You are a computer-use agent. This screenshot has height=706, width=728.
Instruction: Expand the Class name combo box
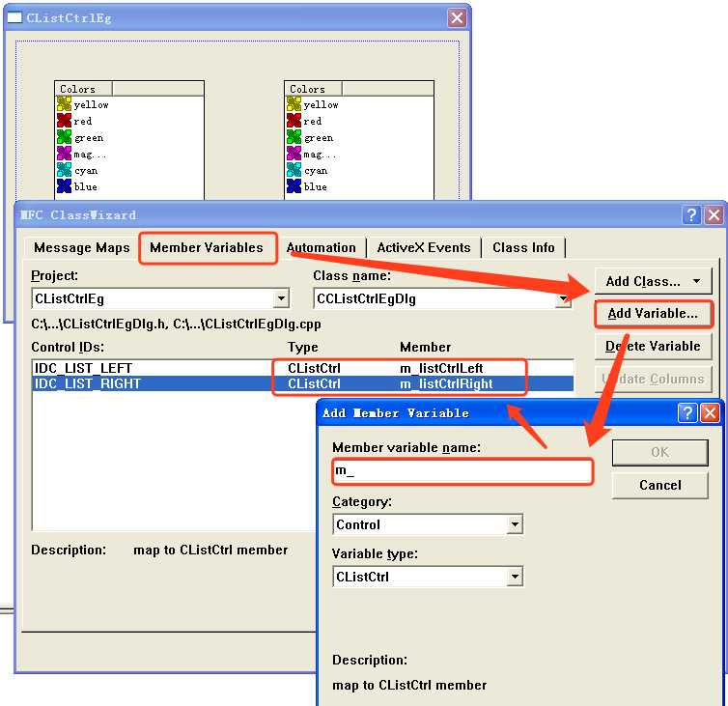563,298
